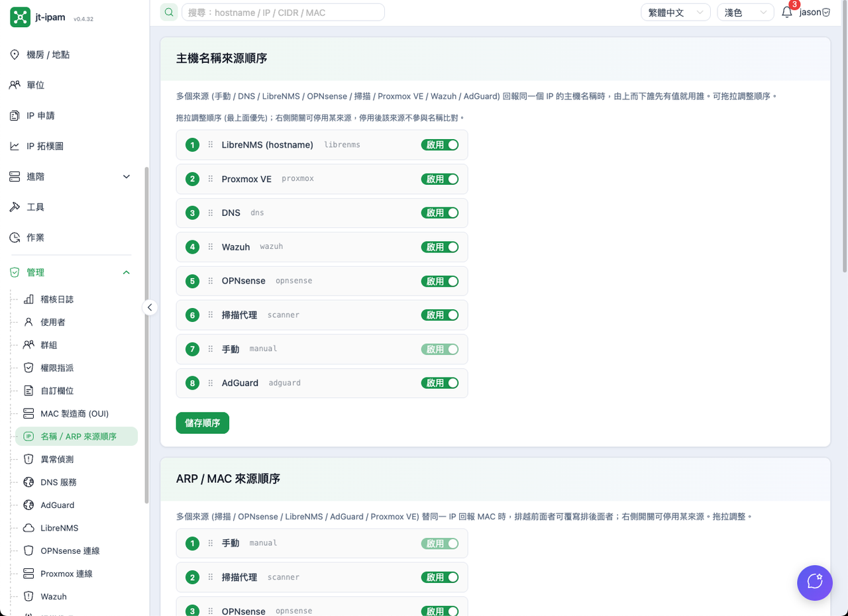This screenshot has height=616, width=848.
Task: Open the jason user menu
Action: [815, 12]
